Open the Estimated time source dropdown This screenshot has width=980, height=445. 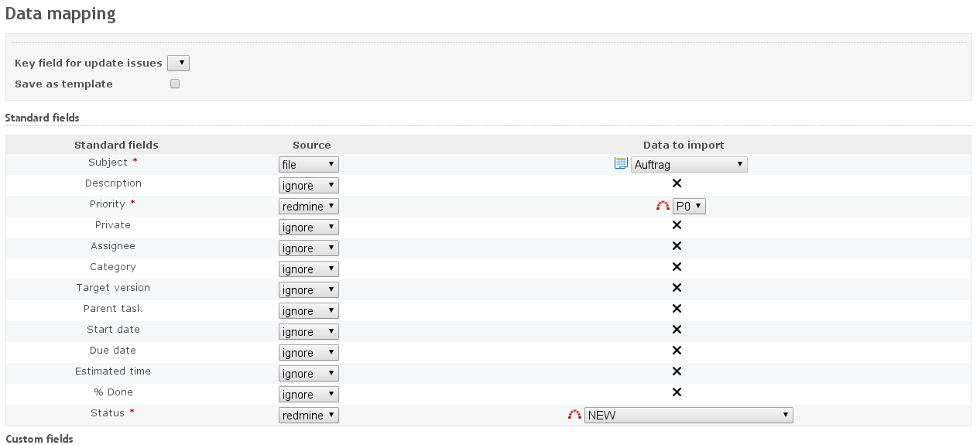pyautogui.click(x=308, y=374)
